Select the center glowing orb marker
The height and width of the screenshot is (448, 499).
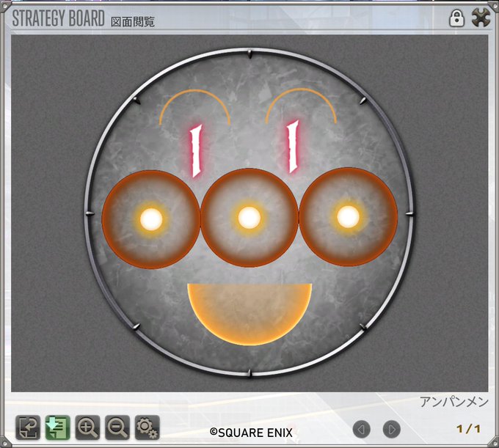(x=249, y=218)
